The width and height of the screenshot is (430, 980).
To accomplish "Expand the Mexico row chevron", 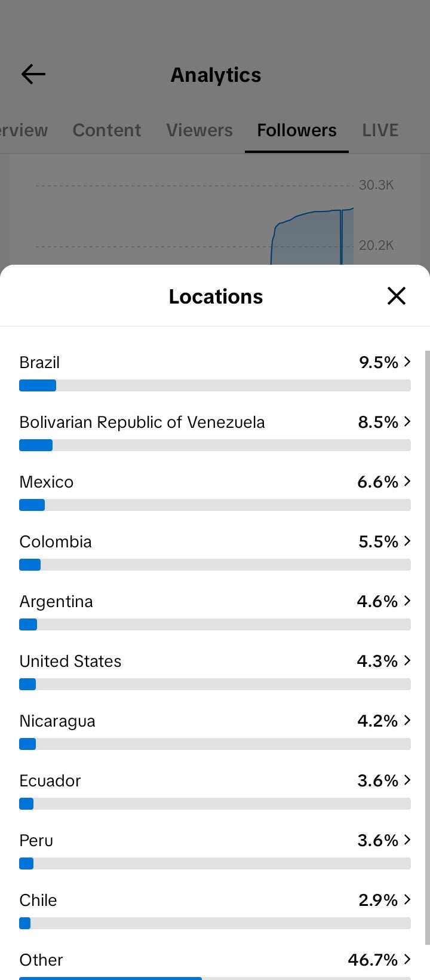I will coord(407,481).
